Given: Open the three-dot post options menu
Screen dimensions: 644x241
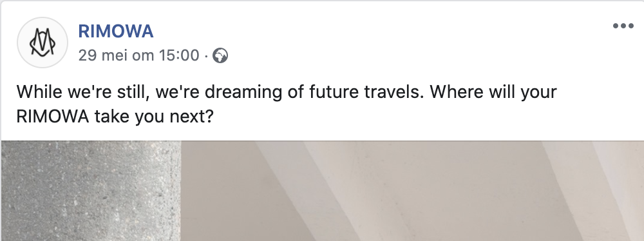Looking at the screenshot, I should [x=623, y=26].
